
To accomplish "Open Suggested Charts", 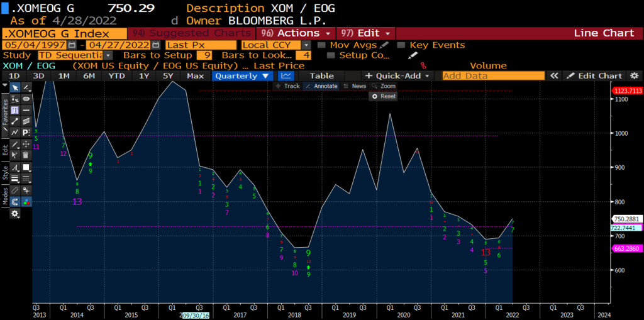I will [191, 33].
